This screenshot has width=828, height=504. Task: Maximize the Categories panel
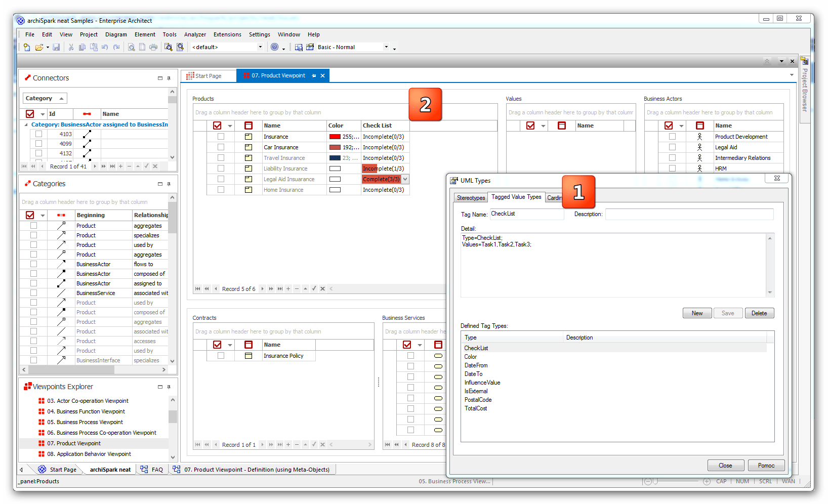click(160, 184)
